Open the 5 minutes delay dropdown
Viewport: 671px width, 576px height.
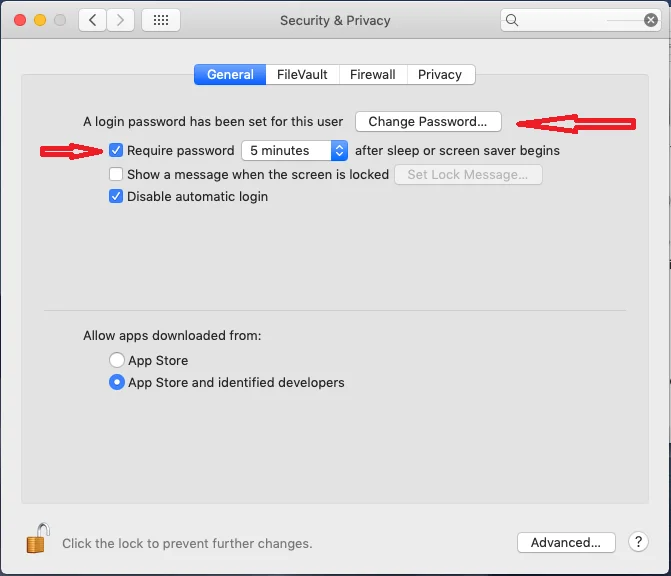pyautogui.click(x=294, y=151)
